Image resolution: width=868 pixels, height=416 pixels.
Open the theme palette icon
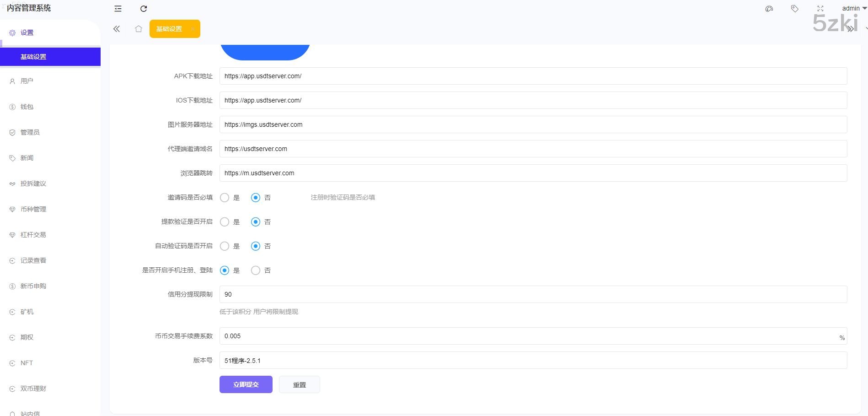point(769,9)
